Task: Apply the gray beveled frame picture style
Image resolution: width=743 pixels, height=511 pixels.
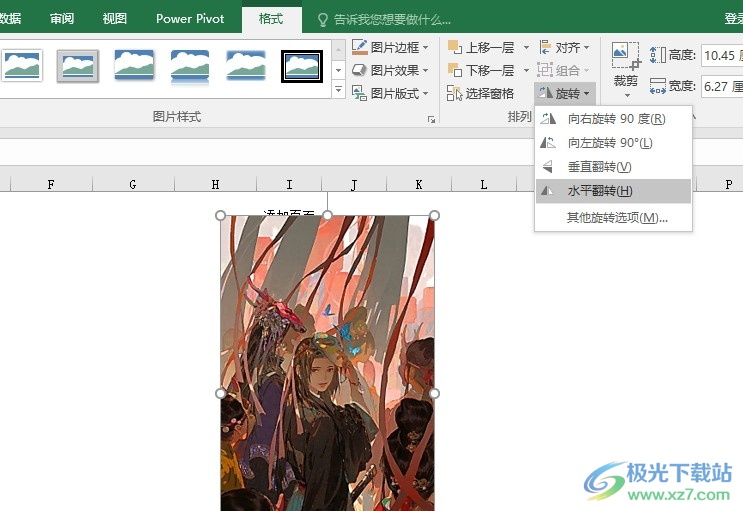Action: tap(78, 65)
